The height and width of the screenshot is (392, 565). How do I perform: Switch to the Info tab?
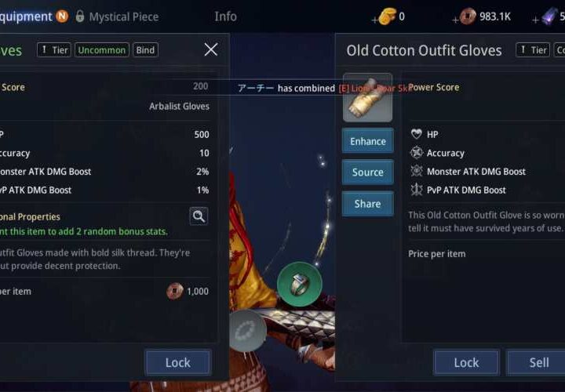pyautogui.click(x=225, y=16)
